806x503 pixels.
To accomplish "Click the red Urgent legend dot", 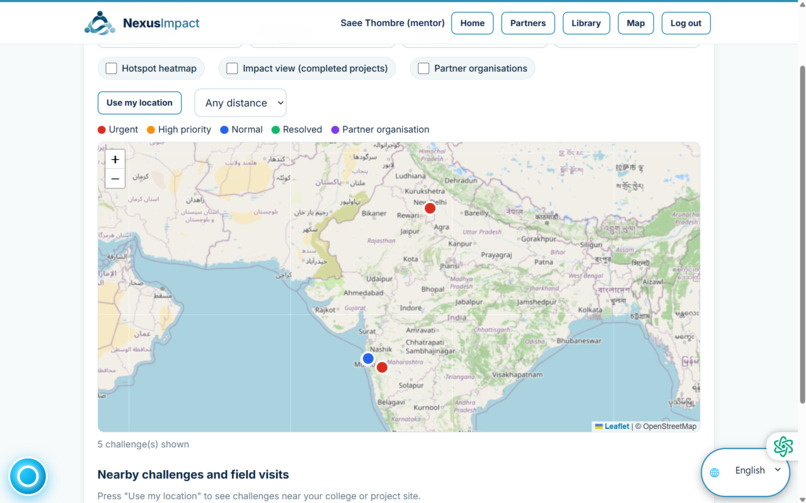I will [x=102, y=130].
